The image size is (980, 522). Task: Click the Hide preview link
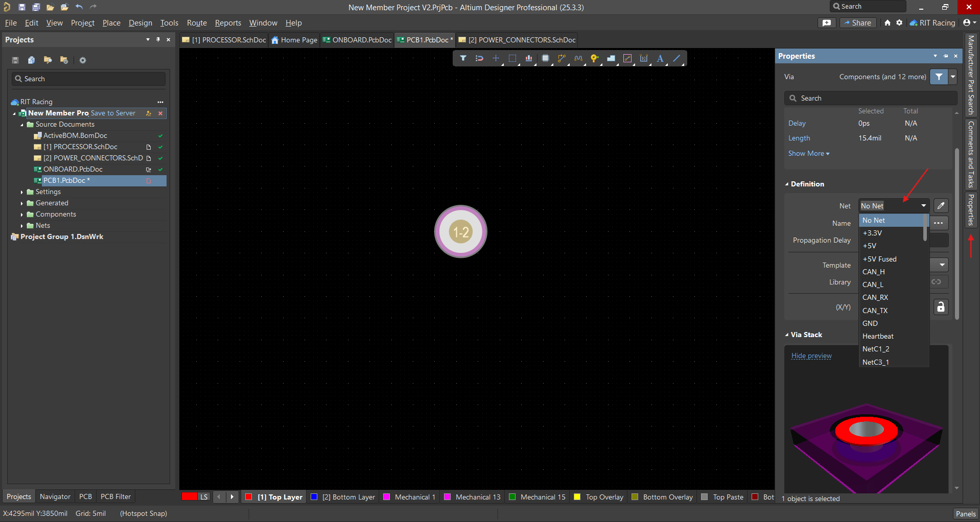[x=811, y=355]
